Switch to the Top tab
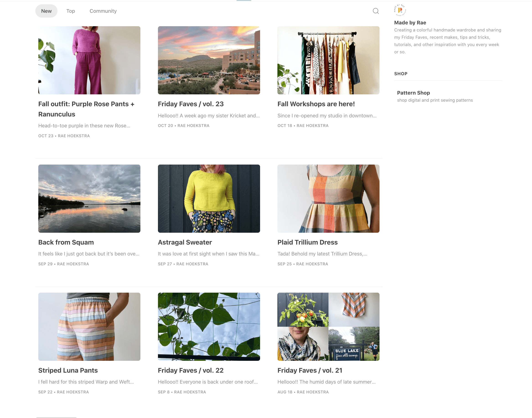The width and height of the screenshot is (532, 418). [70, 11]
